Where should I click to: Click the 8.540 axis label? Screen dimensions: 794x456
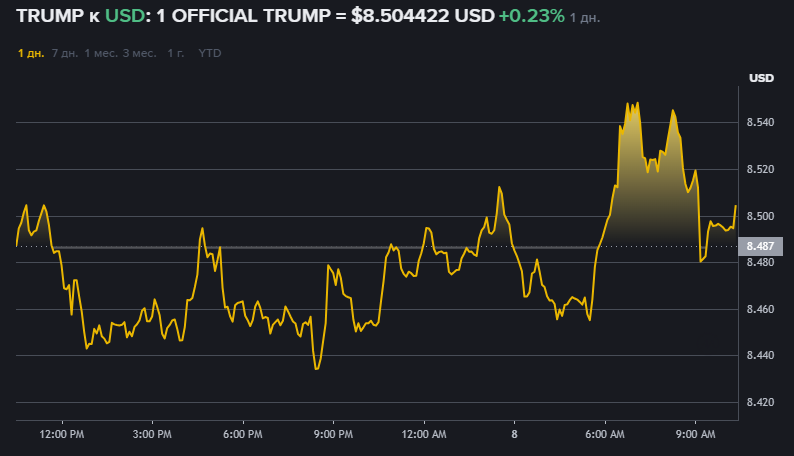(761, 122)
